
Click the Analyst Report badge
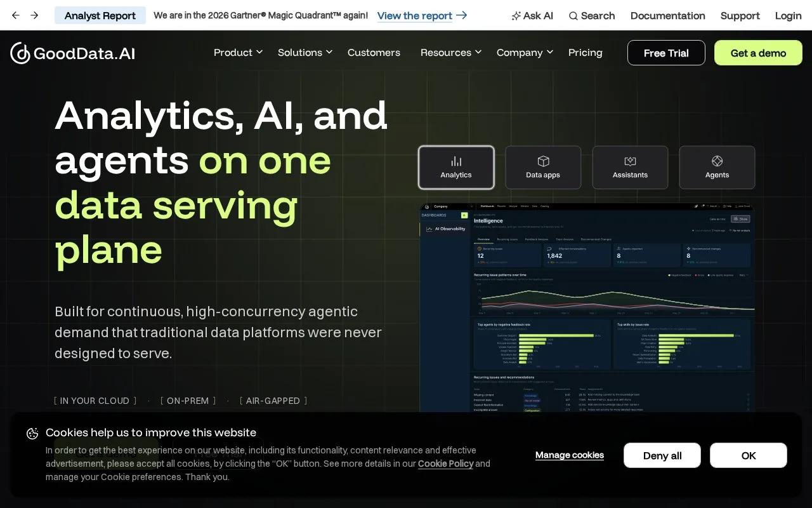coord(100,15)
